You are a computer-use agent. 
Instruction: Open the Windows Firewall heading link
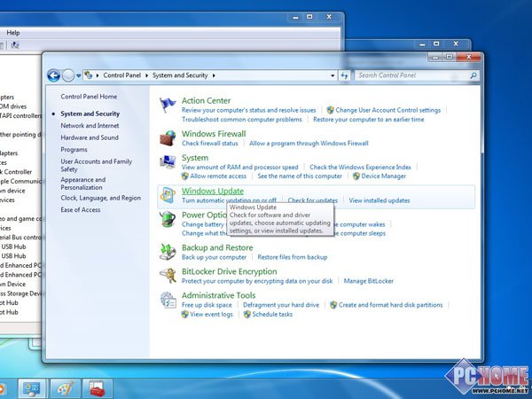click(x=214, y=134)
